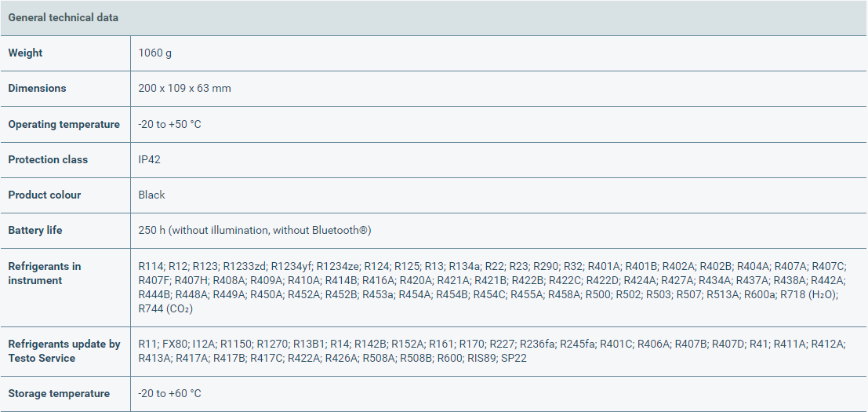Click the Storage temperature label
The image size is (868, 412).
pyautogui.click(x=59, y=393)
